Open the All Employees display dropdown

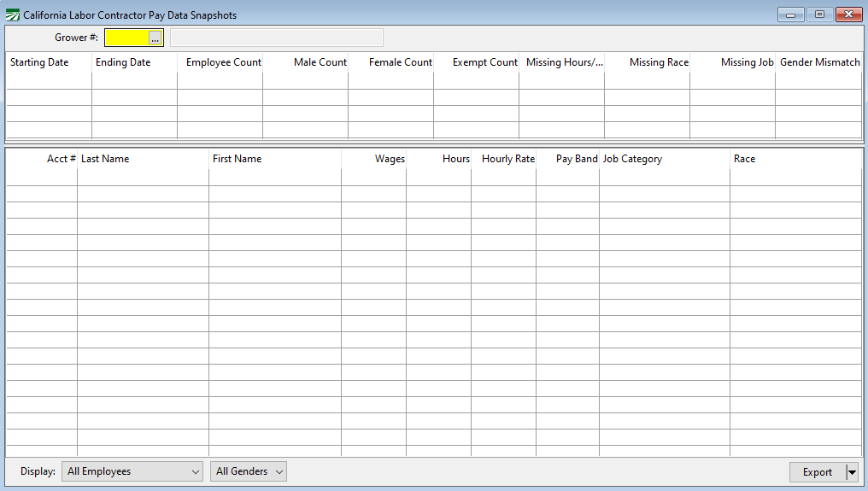[x=132, y=471]
